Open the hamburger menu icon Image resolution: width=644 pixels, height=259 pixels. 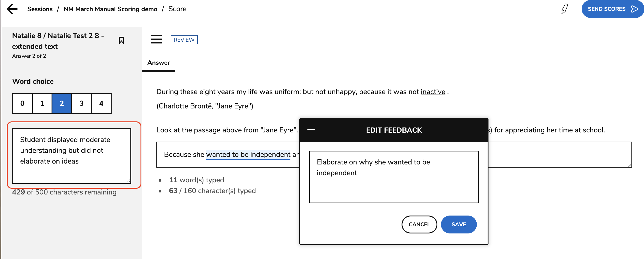pos(156,39)
